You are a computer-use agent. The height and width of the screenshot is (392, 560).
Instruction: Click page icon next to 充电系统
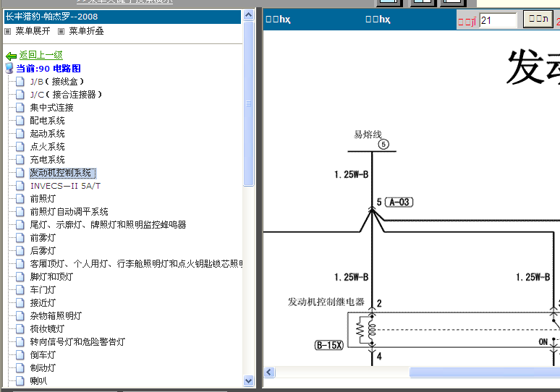[x=20, y=160]
